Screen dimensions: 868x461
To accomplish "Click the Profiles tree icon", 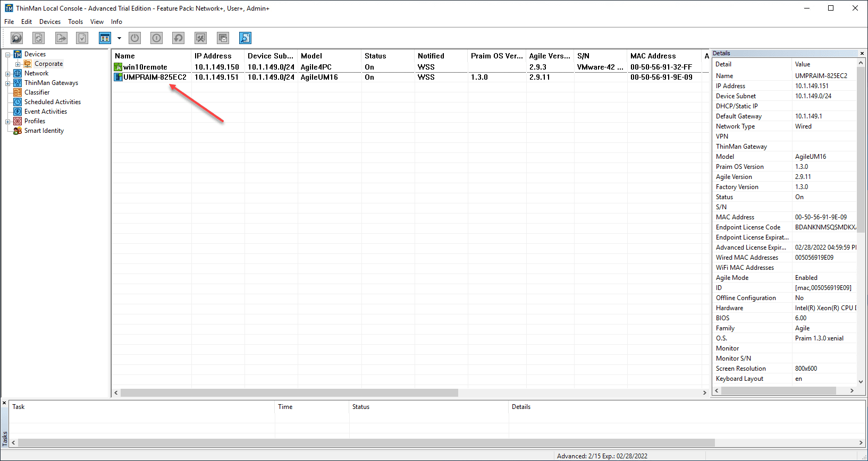I will (x=18, y=121).
